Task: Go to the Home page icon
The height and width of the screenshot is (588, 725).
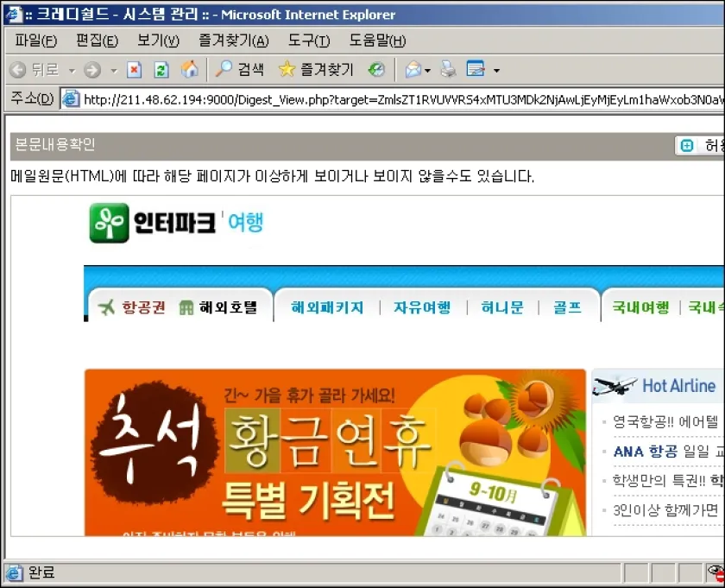Action: coord(189,70)
